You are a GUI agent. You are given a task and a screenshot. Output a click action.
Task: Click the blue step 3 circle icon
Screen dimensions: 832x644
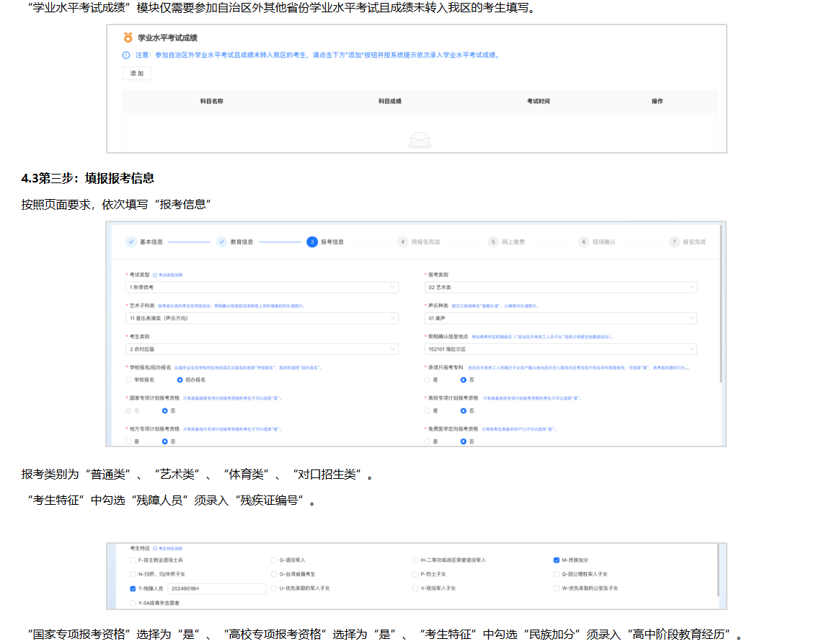(312, 242)
